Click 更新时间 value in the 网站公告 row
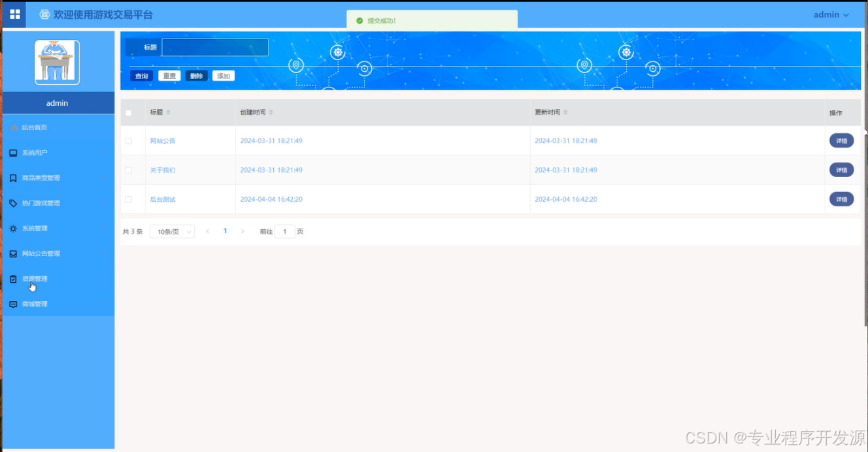This screenshot has height=452, width=868. pos(566,141)
